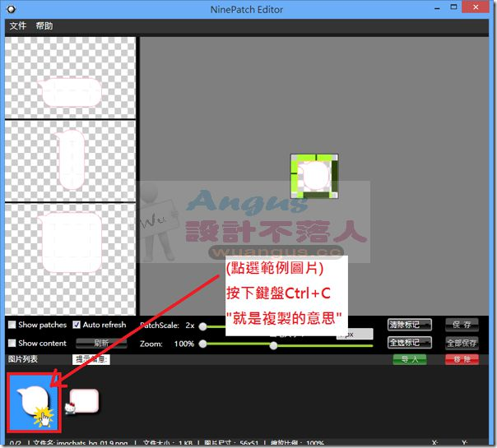
Task: Click the 清除标记 button
Action: 410,325
